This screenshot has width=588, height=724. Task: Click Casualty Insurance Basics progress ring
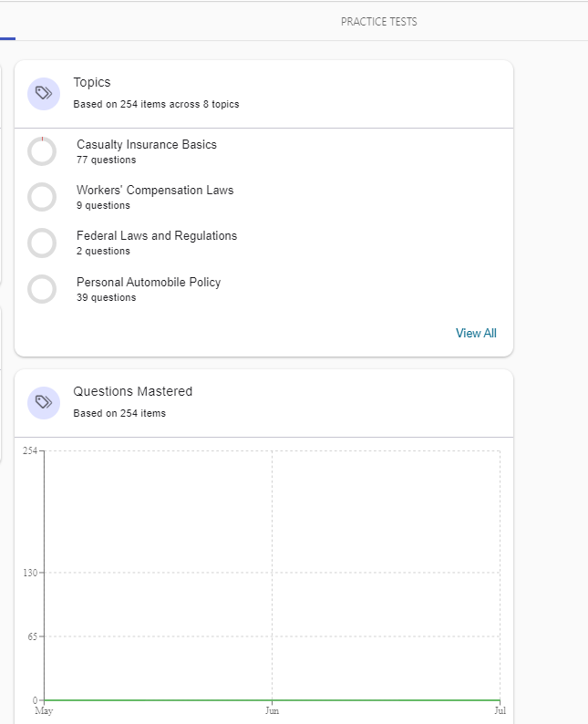[42, 151]
